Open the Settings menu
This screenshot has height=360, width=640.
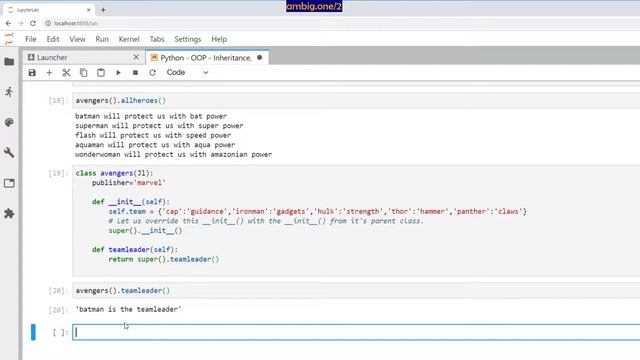(188, 39)
